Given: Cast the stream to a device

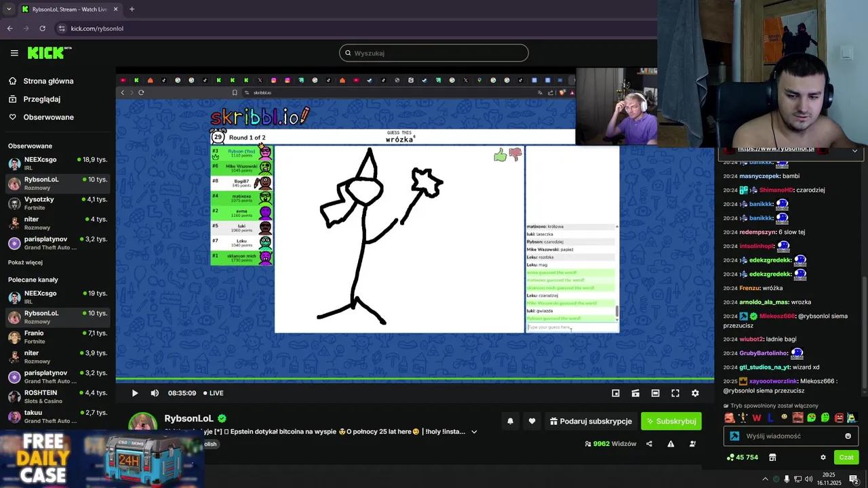Looking at the screenshot, I should tap(635, 393).
